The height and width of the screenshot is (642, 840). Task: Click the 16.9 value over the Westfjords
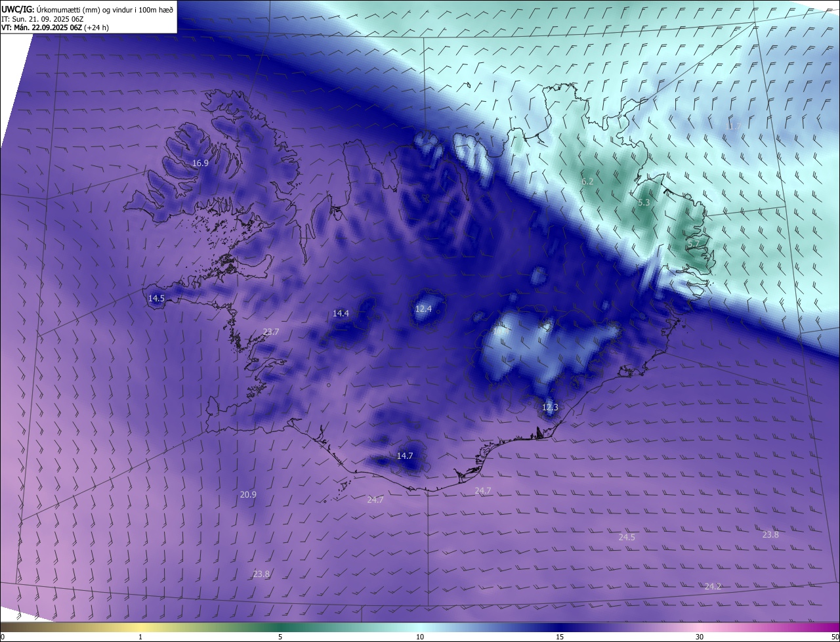click(x=200, y=163)
